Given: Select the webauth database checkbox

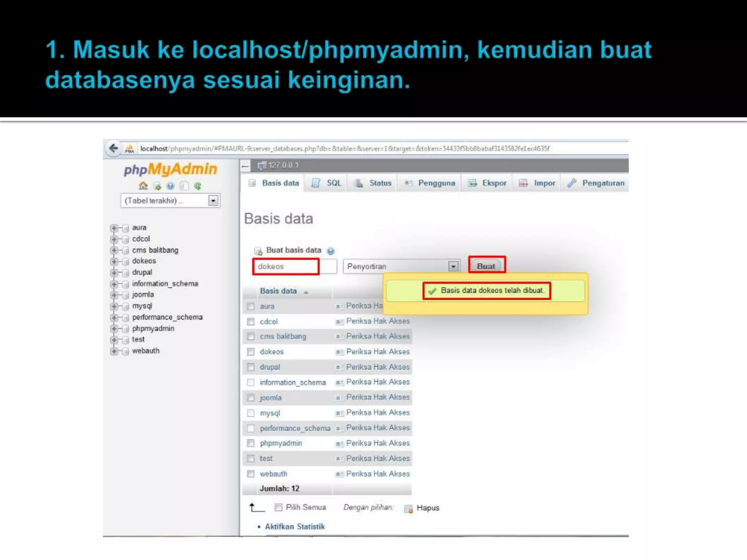Looking at the screenshot, I should pyautogui.click(x=251, y=474).
